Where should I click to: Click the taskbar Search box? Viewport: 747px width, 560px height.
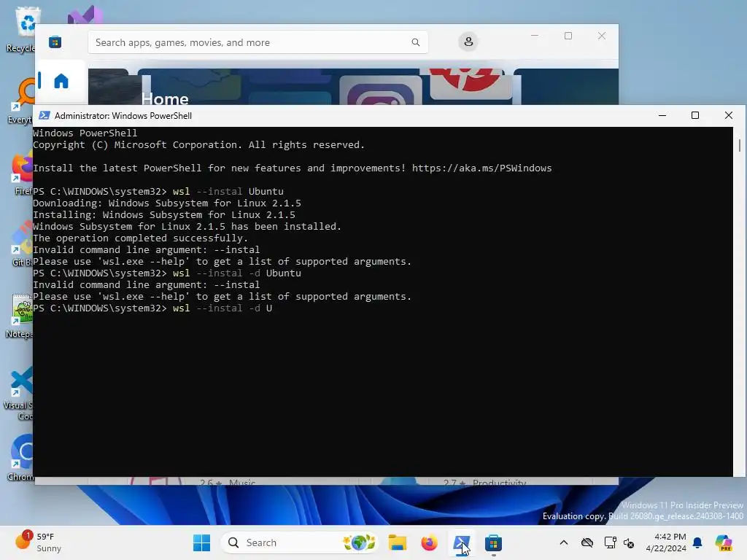(300, 542)
